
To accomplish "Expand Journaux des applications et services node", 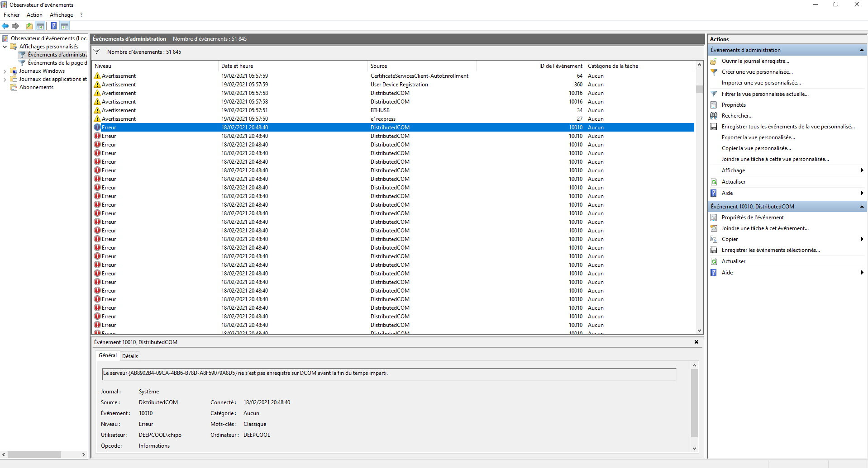I will coord(5,79).
